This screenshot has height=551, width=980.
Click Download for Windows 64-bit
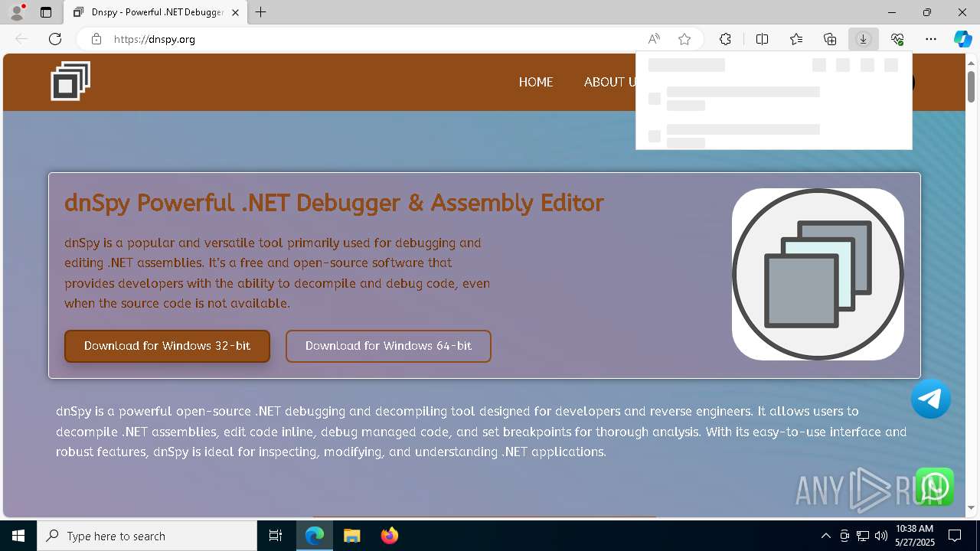pyautogui.click(x=388, y=346)
